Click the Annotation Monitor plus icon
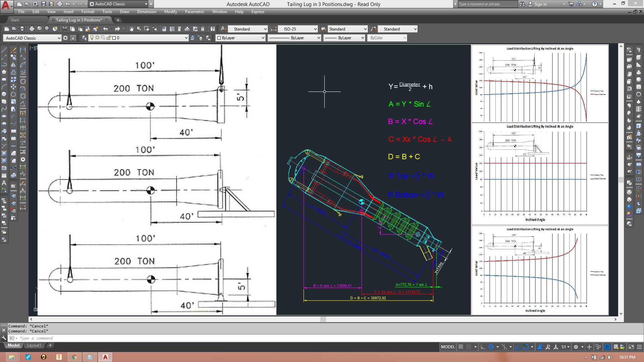This screenshot has width=644, height=362. click(589, 347)
